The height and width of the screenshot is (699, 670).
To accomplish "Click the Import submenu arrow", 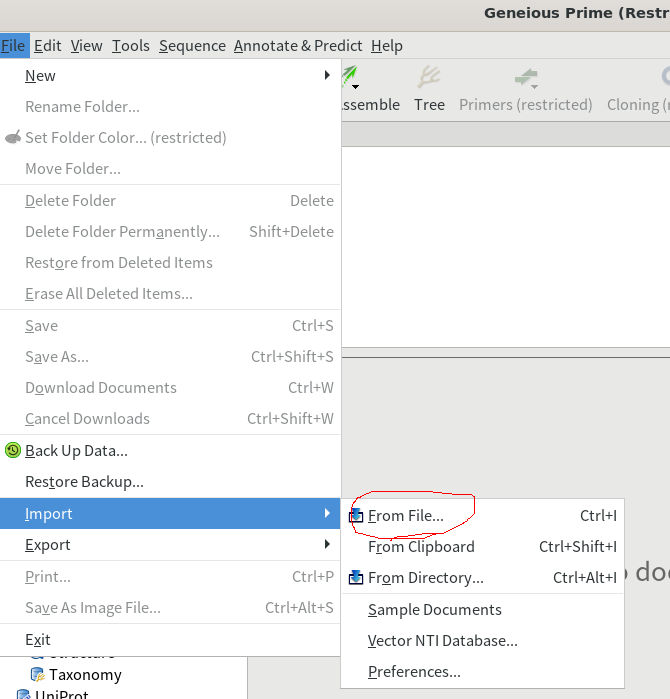I will coord(327,513).
